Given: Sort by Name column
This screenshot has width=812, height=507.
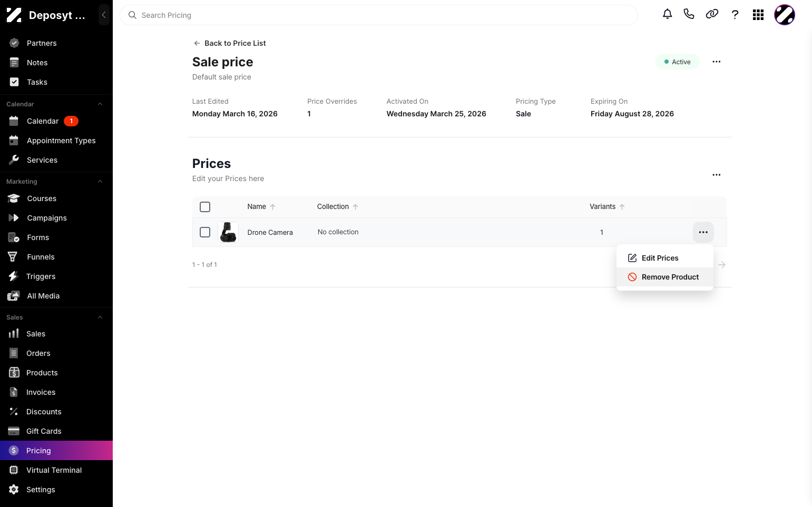Looking at the screenshot, I should click(261, 207).
